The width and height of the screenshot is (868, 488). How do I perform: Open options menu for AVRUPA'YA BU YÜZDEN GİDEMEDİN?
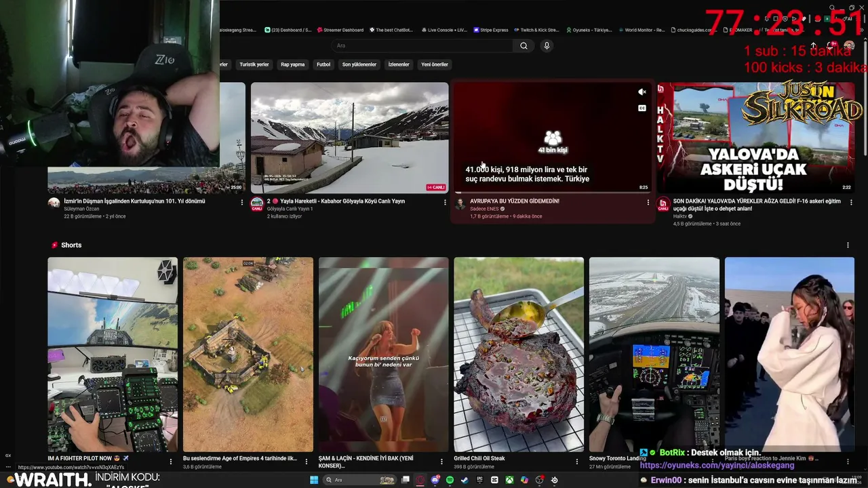[x=648, y=202]
